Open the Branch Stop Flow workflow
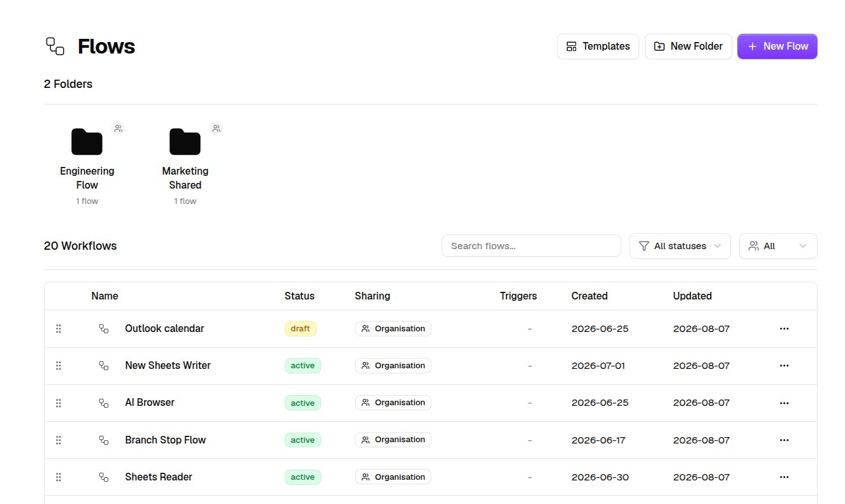Viewport: 845px width, 504px height. 165,440
